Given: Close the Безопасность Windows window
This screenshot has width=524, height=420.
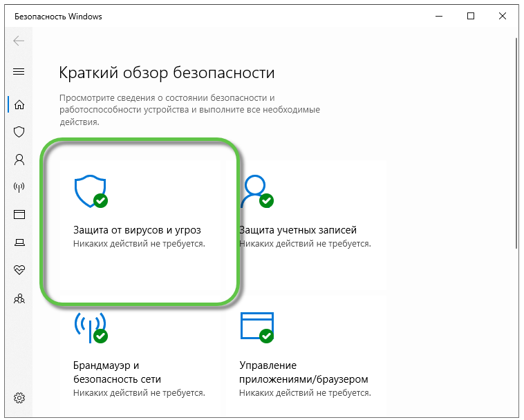Looking at the screenshot, I should tap(503, 16).
